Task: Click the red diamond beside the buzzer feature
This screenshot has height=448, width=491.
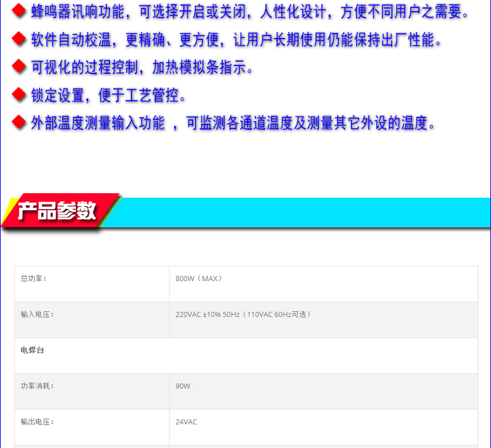Action: 20,11
